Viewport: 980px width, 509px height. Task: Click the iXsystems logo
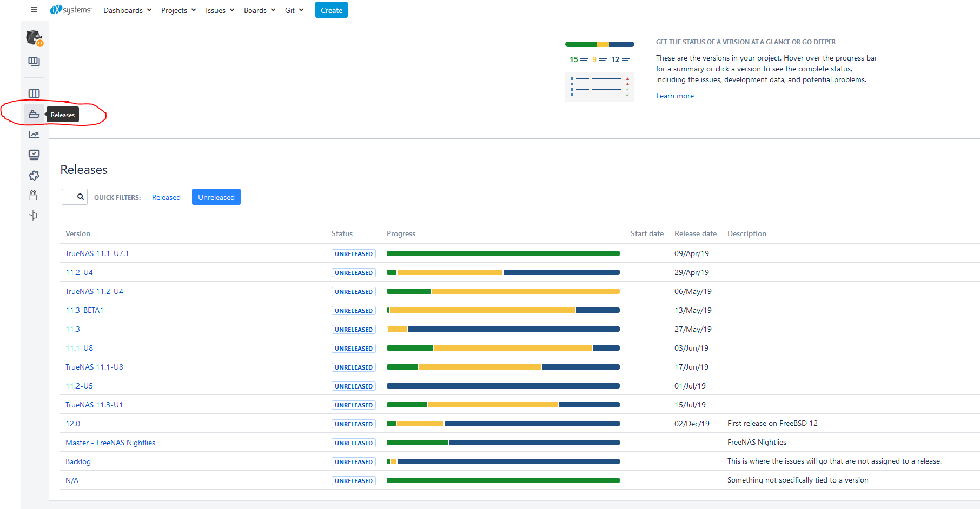71,10
